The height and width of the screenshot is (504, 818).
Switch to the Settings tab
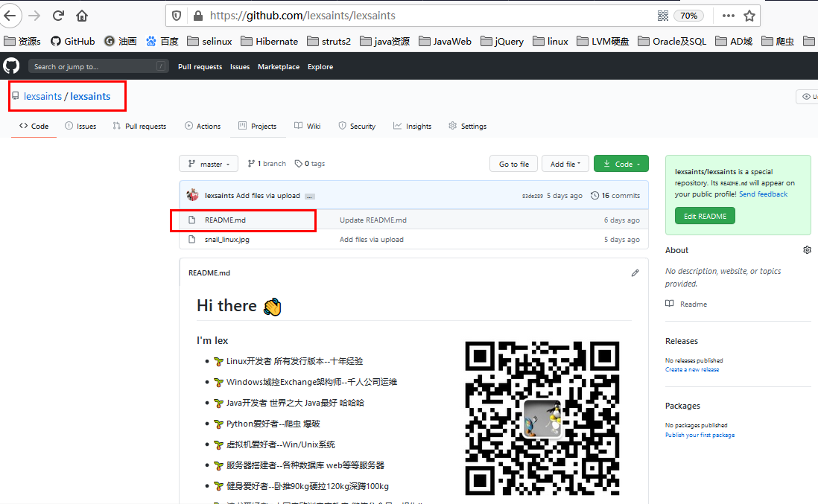467,126
